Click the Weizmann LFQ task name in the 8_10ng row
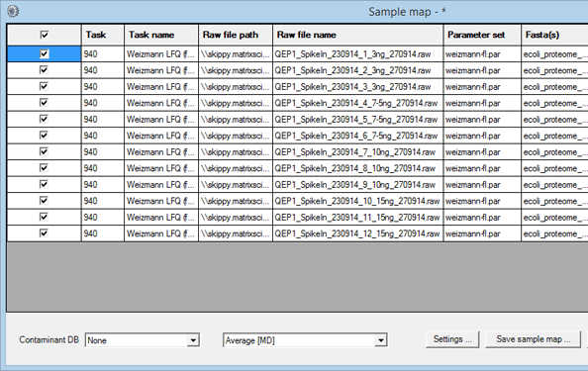Viewport: 588px width, 371px height. coord(161,168)
